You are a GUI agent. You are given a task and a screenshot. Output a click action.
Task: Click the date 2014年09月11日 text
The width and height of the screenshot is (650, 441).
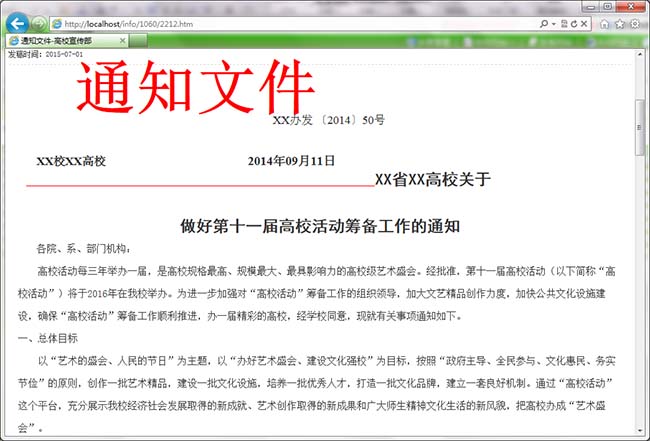point(291,161)
